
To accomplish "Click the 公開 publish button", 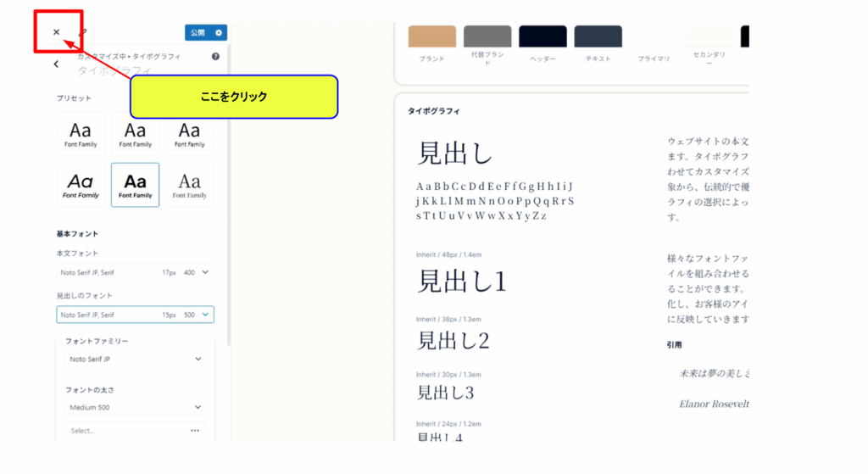I will pyautogui.click(x=198, y=33).
